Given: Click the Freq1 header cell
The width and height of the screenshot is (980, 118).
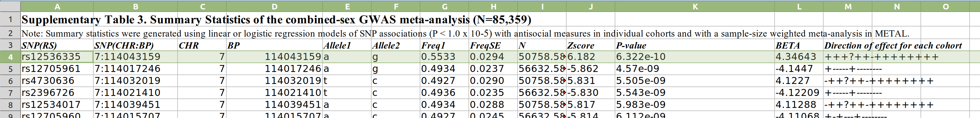Looking at the screenshot, I should (444, 45).
